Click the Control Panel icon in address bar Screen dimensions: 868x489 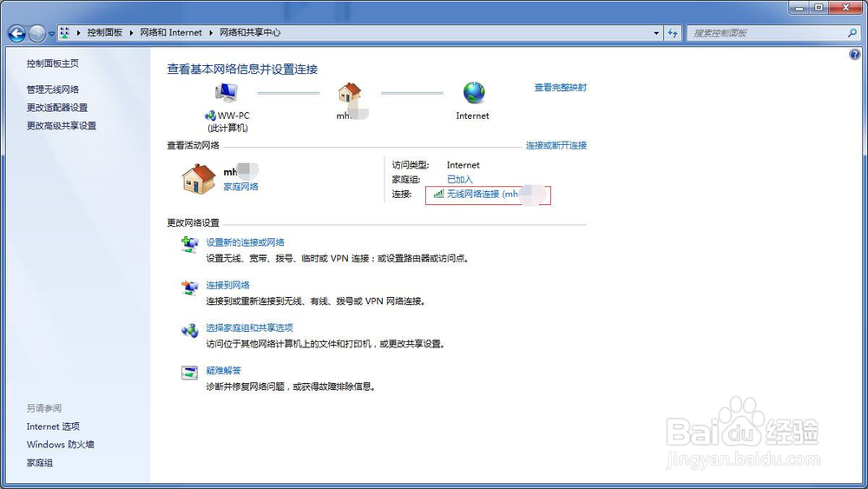click(x=65, y=33)
